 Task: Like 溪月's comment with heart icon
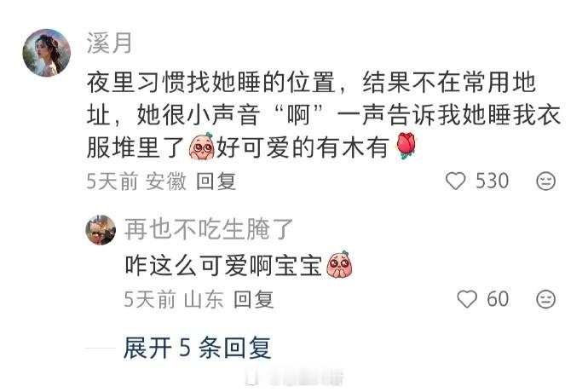456,182
